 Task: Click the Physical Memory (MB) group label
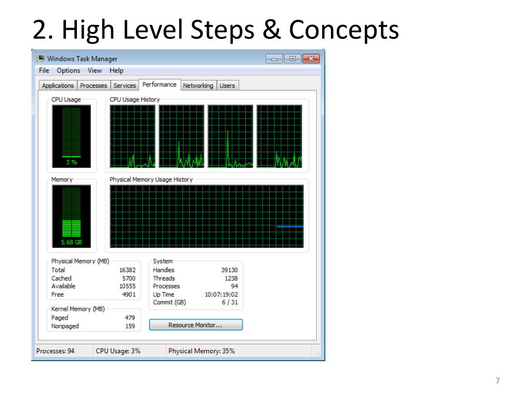(x=80, y=261)
